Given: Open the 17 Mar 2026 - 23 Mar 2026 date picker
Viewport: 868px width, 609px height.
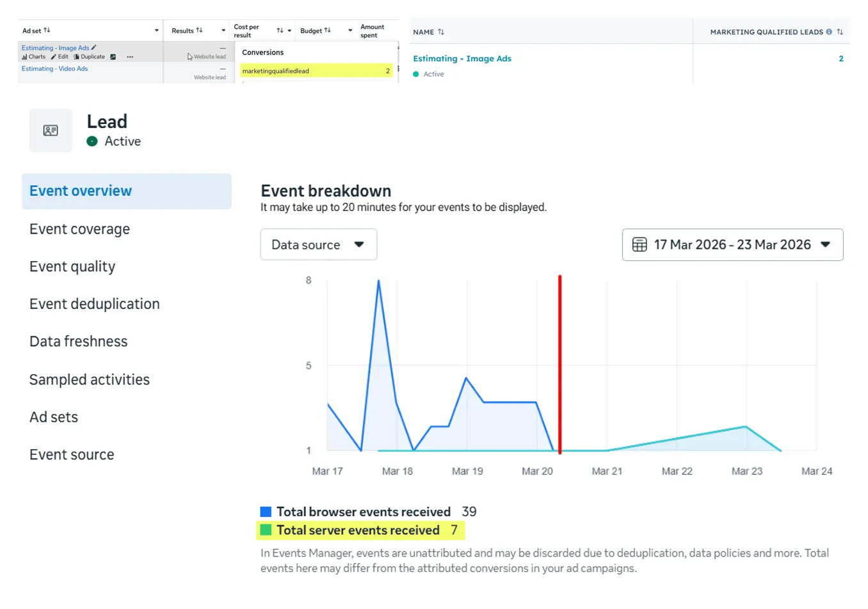Looking at the screenshot, I should pyautogui.click(x=732, y=244).
